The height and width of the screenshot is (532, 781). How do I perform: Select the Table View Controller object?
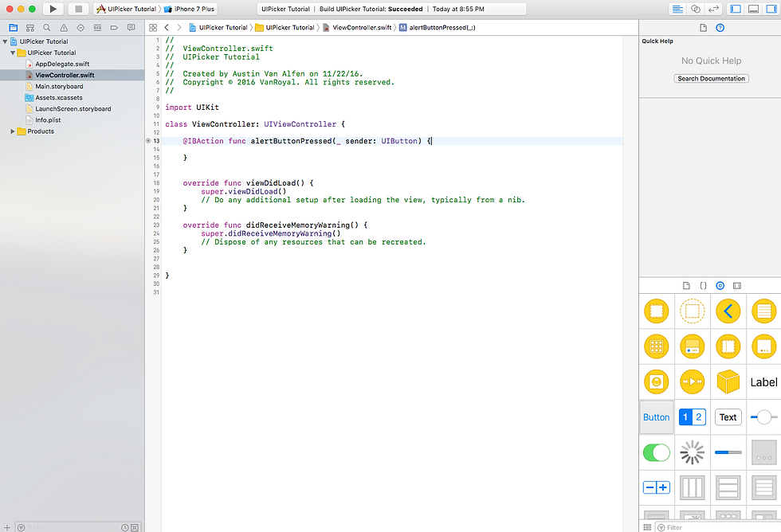tap(764, 311)
